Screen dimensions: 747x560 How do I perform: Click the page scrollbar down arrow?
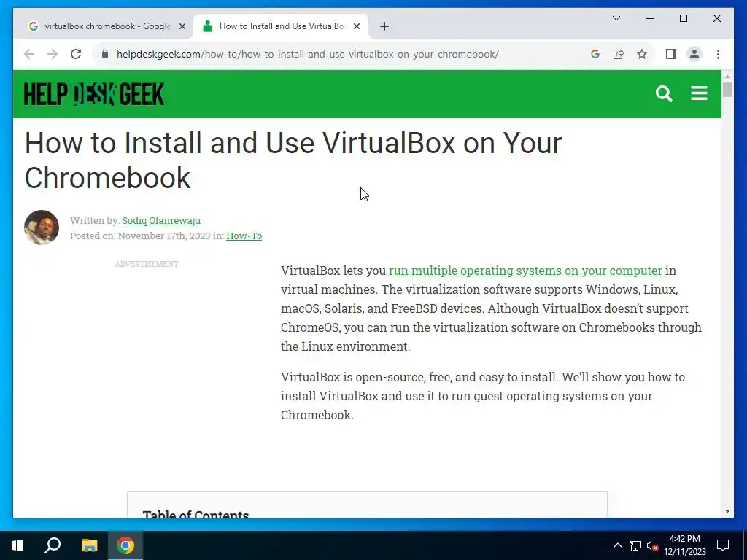click(x=727, y=511)
